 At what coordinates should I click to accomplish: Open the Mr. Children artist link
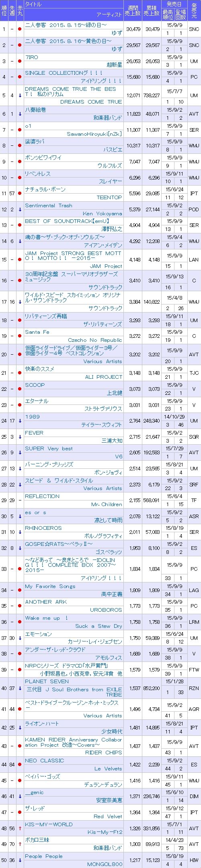pyautogui.click(x=107, y=504)
